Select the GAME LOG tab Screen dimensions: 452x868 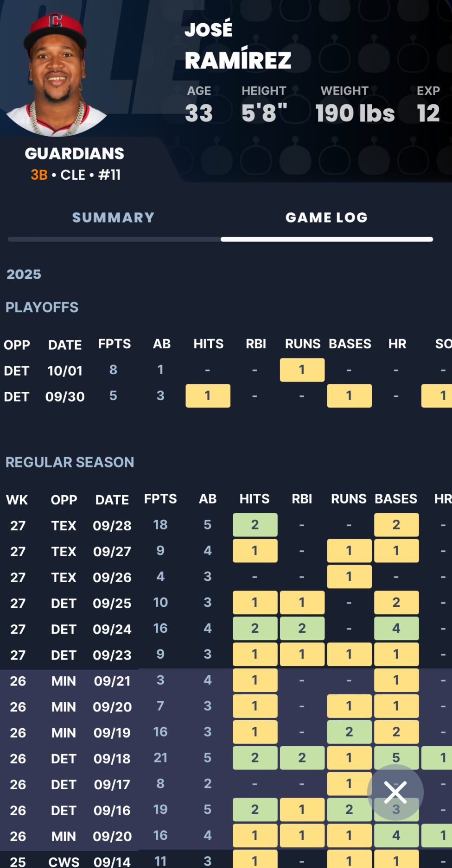326,217
